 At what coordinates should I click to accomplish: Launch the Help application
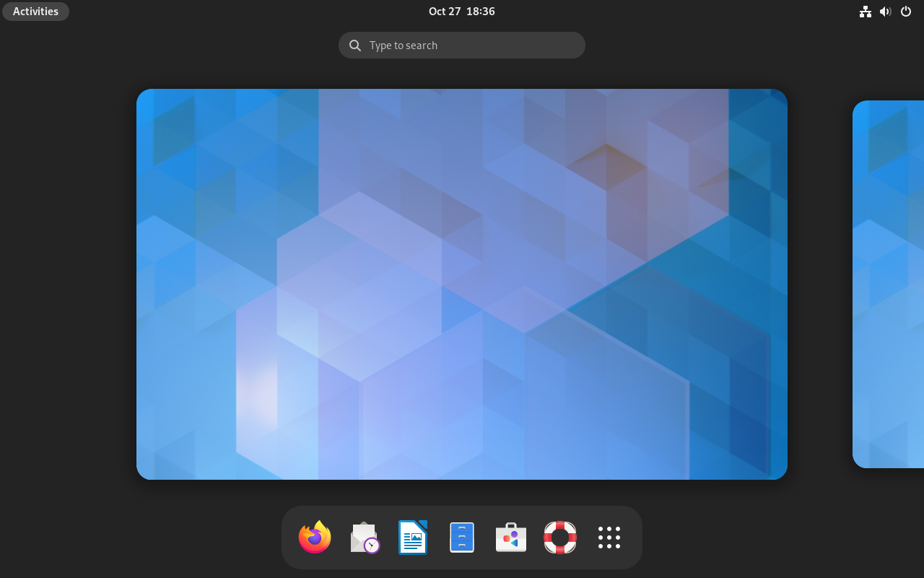point(559,537)
